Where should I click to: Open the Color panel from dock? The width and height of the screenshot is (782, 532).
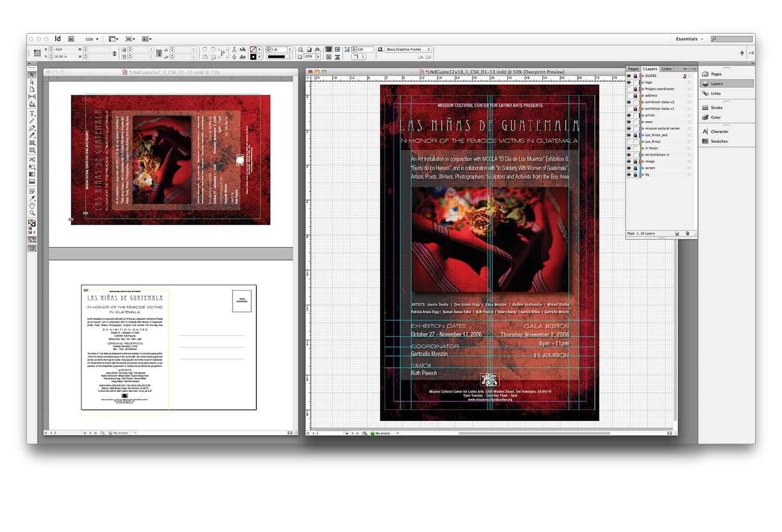tap(726, 117)
